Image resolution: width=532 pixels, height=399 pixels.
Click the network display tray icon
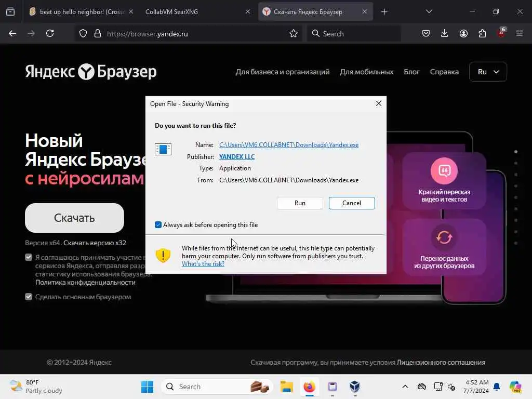click(438, 387)
